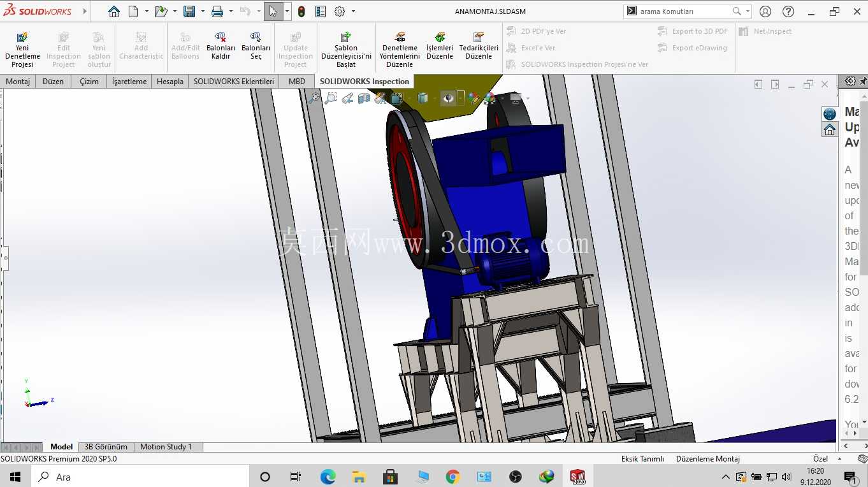Open Windows Start menu
The height and width of the screenshot is (487, 868).
15,476
